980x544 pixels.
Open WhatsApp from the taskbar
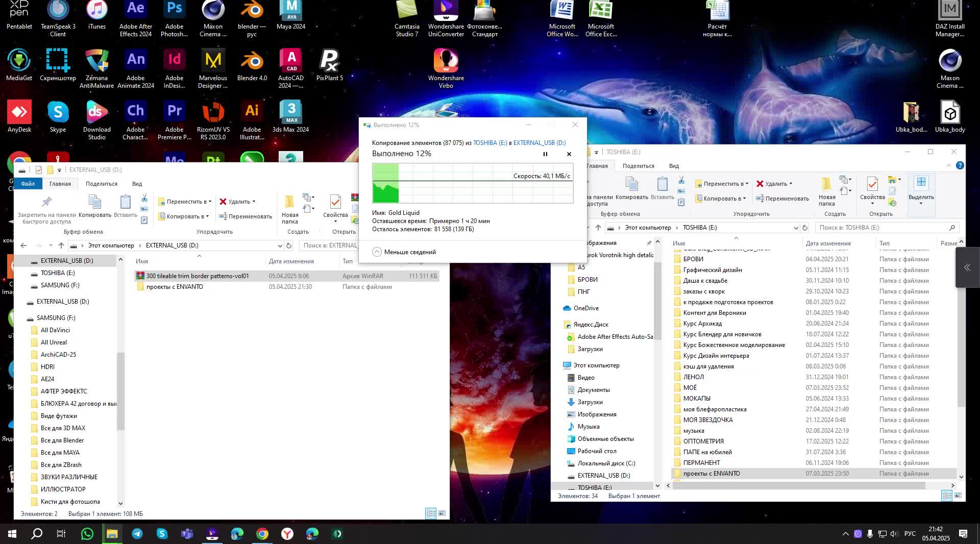(87, 534)
